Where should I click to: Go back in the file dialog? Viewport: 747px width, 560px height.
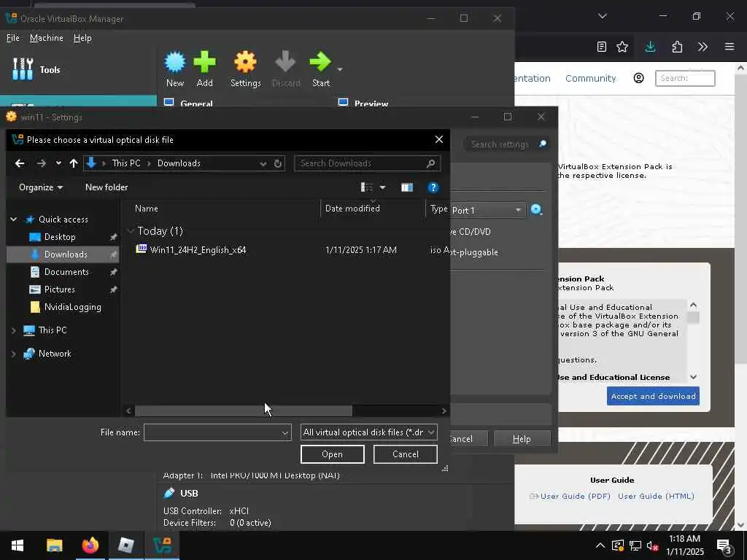point(20,163)
